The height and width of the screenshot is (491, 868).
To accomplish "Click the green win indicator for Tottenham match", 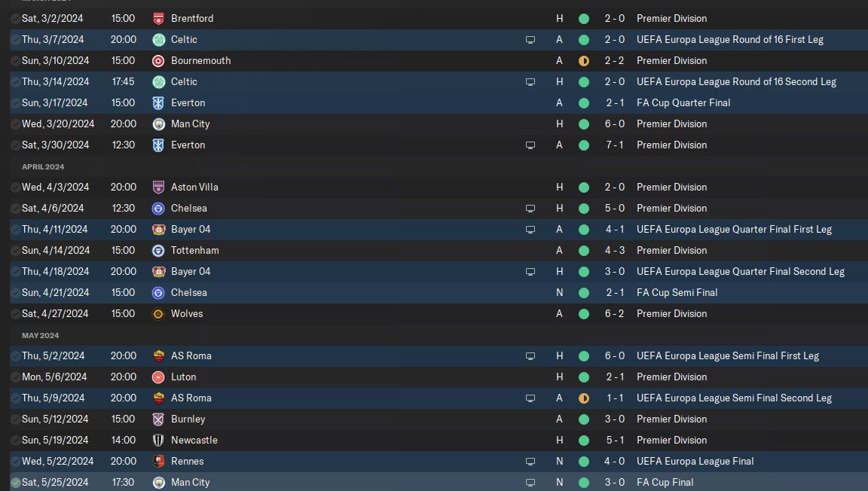I will coord(583,251).
